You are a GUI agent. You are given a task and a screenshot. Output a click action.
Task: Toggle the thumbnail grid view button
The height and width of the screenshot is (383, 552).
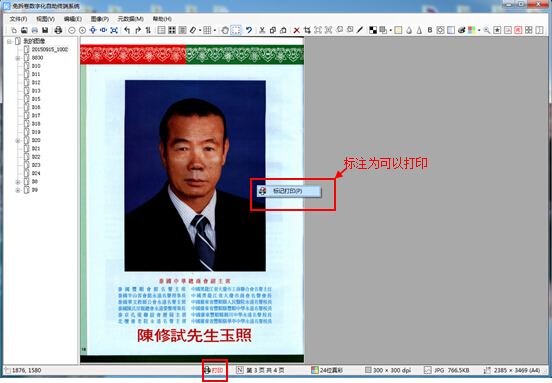[x=172, y=31]
